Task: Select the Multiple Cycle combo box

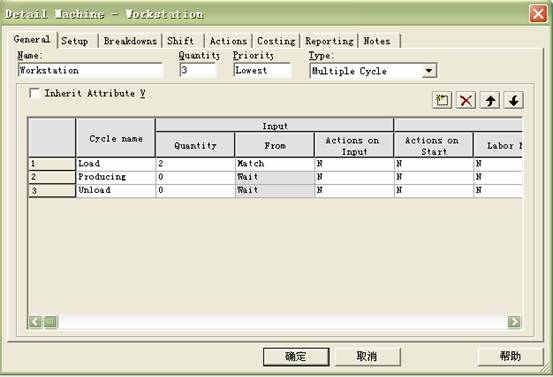Action: click(x=373, y=71)
